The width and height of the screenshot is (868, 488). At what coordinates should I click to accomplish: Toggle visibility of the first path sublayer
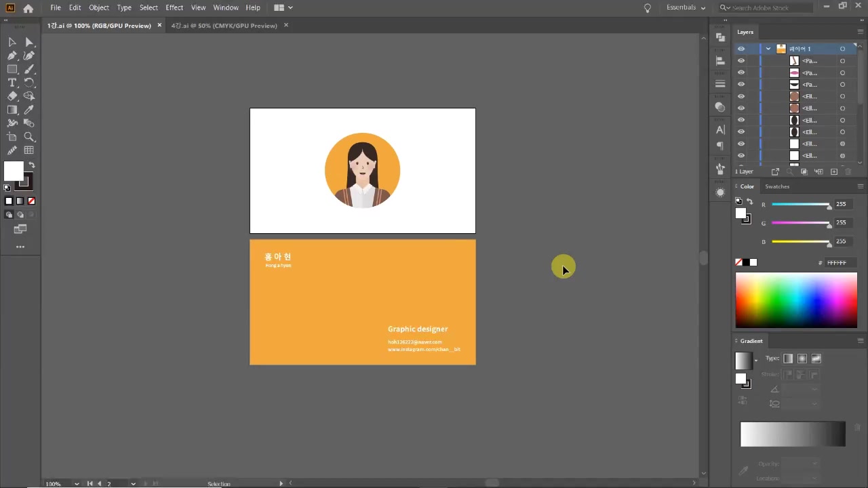coord(741,61)
